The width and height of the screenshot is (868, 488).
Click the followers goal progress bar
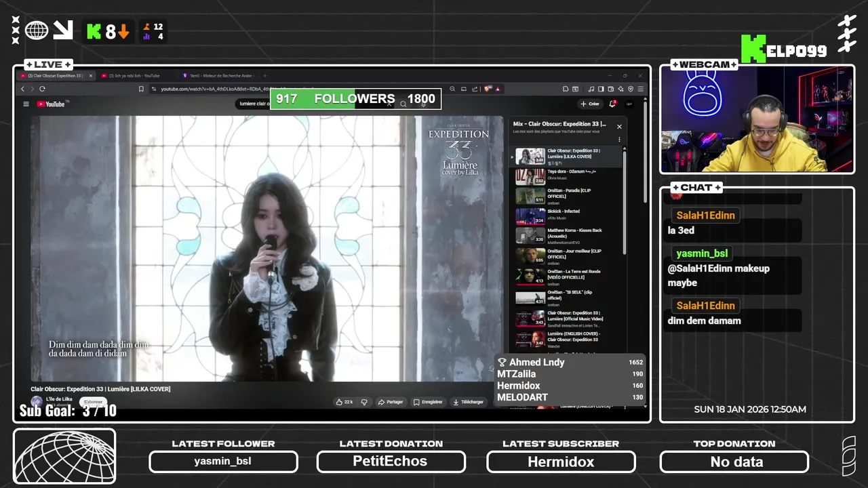pos(356,99)
